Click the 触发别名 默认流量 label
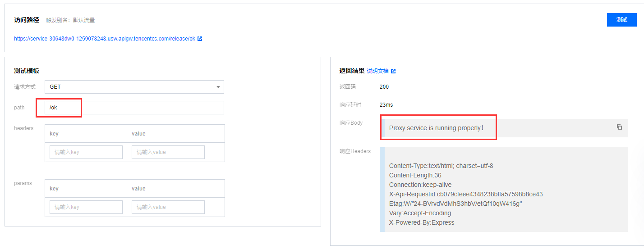This screenshot has width=644, height=249. click(x=70, y=20)
